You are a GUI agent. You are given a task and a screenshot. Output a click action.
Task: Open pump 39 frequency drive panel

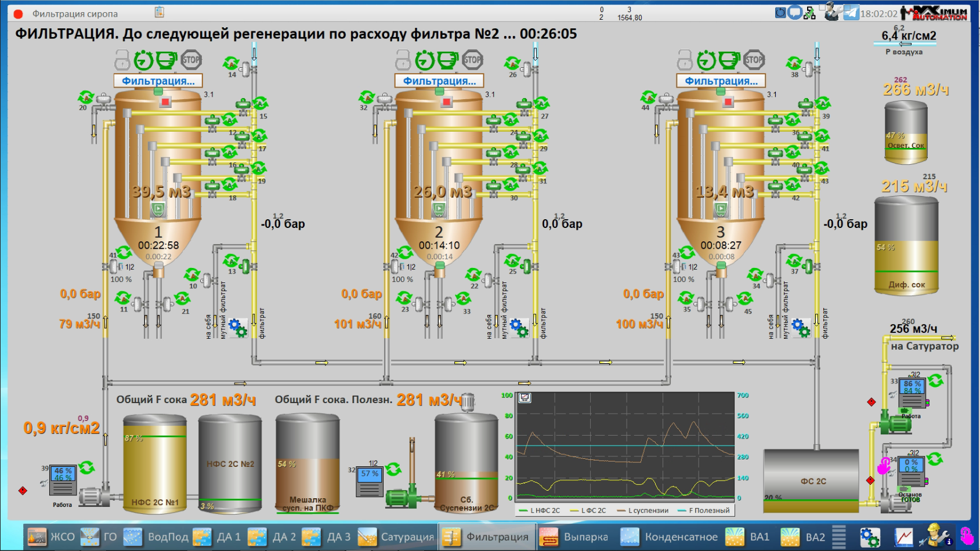(x=63, y=480)
